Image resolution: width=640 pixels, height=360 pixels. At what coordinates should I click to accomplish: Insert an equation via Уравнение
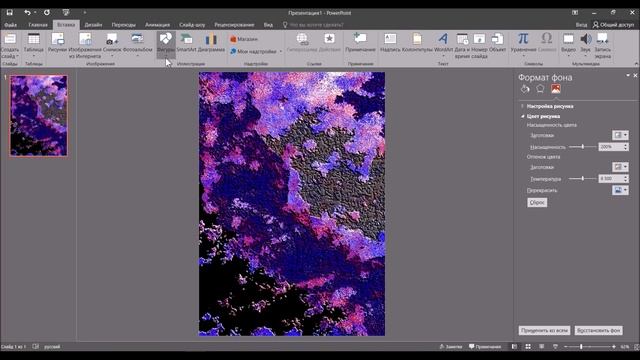[x=523, y=45]
